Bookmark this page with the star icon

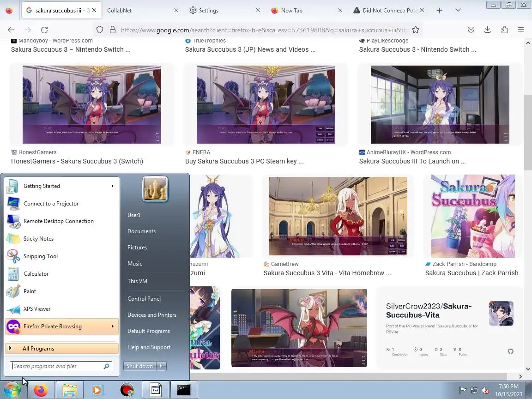click(416, 30)
